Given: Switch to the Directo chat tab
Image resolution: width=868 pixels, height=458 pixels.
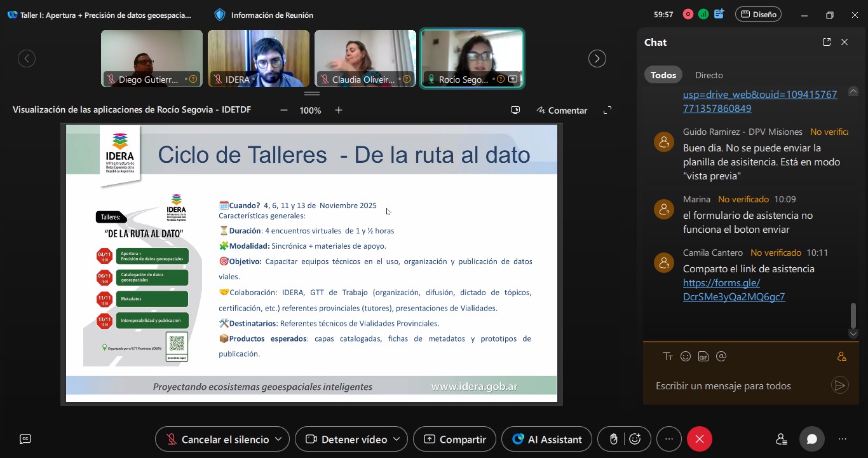Looking at the screenshot, I should coord(709,75).
